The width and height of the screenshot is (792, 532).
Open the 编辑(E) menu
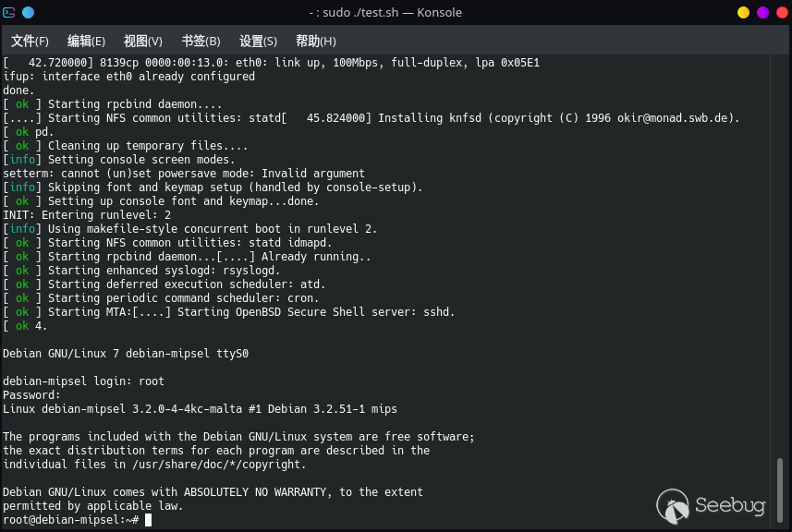(86, 42)
